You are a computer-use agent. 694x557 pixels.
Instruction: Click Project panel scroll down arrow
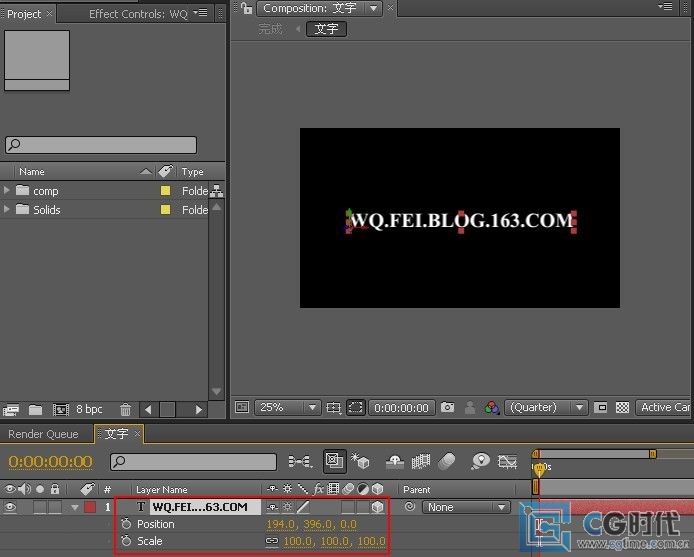coord(216,391)
